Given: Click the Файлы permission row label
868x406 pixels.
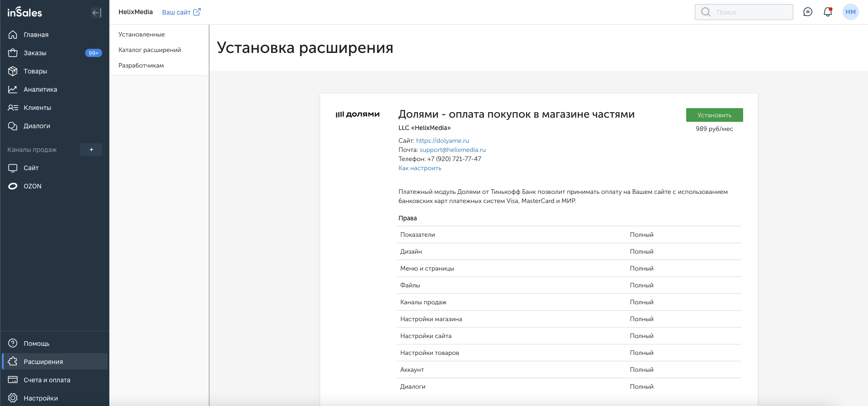Looking at the screenshot, I should (x=410, y=285).
